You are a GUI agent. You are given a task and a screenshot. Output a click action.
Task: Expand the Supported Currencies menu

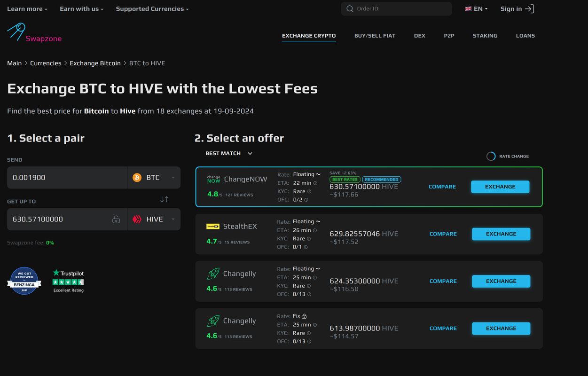pos(152,9)
